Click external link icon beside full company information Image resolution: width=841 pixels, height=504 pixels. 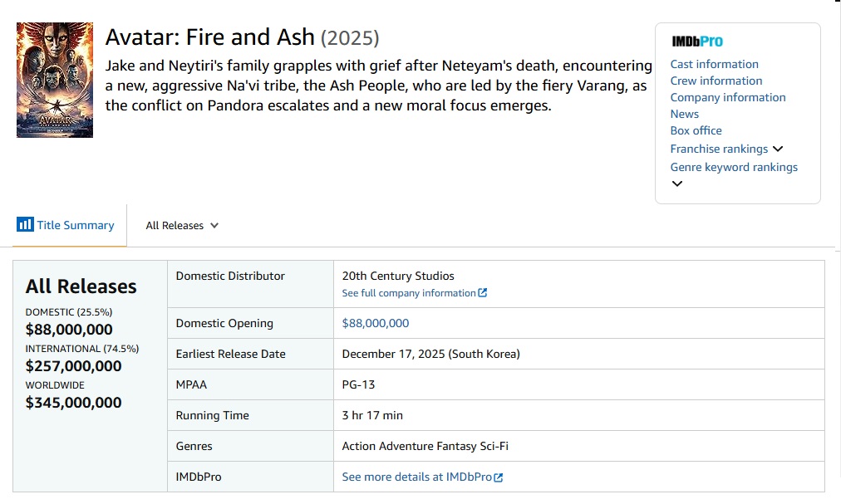(483, 293)
